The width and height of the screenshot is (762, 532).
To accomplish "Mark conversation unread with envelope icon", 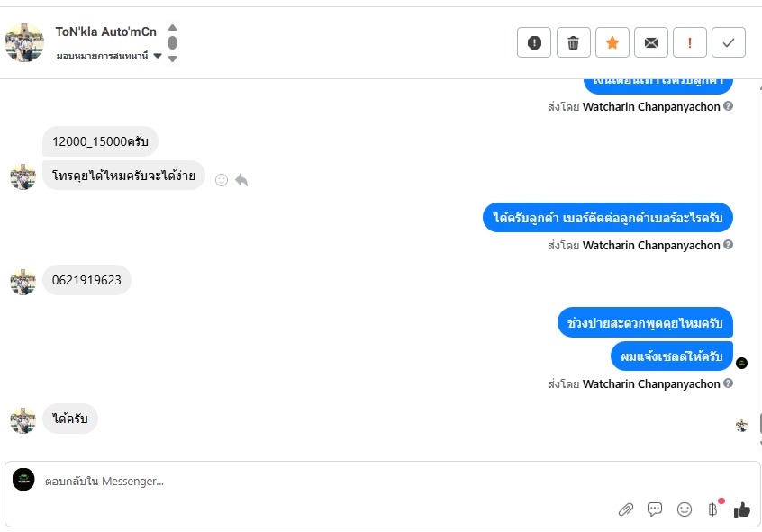I will pos(650,42).
